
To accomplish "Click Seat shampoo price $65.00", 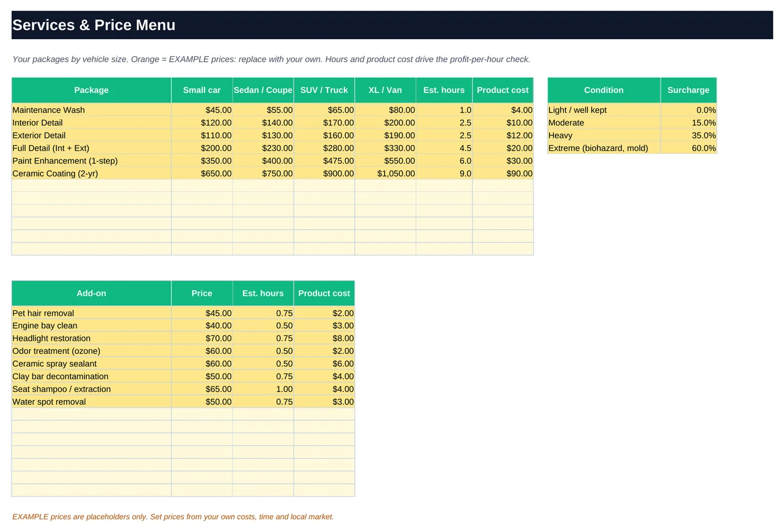I will (202, 389).
